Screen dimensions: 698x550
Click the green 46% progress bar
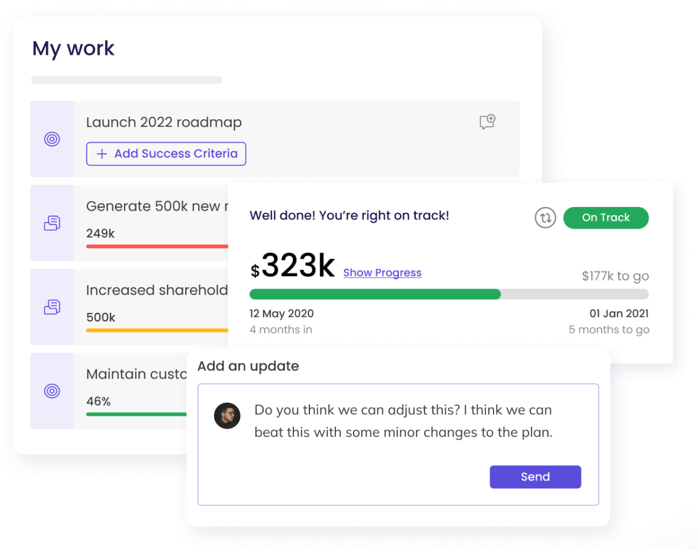point(137,414)
